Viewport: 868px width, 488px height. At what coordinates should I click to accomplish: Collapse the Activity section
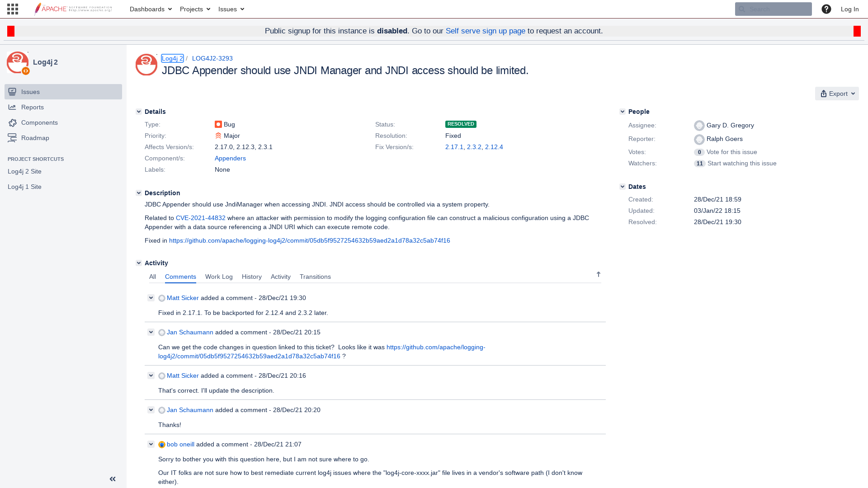139,263
